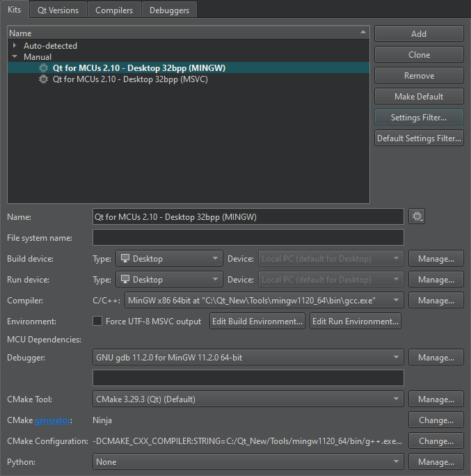This screenshot has width=471, height=476.
Task: Open the C/C++ compiler dropdown
Action: [263, 301]
